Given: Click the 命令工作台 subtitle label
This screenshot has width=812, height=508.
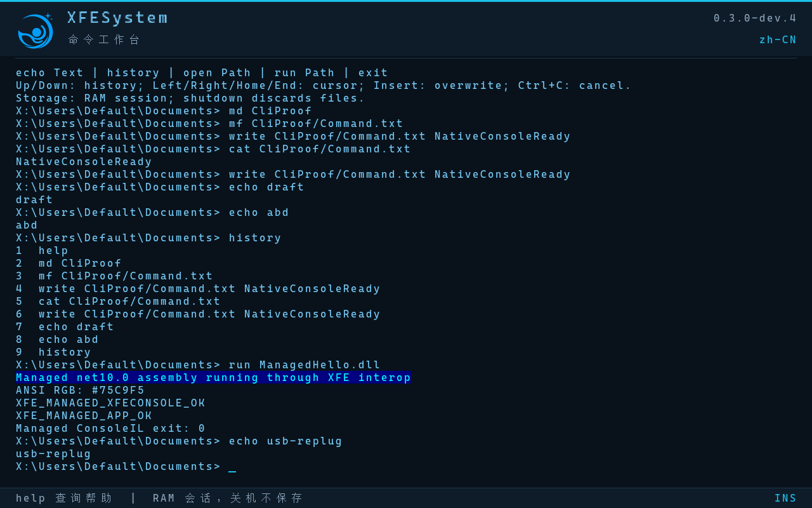Looking at the screenshot, I should (104, 39).
